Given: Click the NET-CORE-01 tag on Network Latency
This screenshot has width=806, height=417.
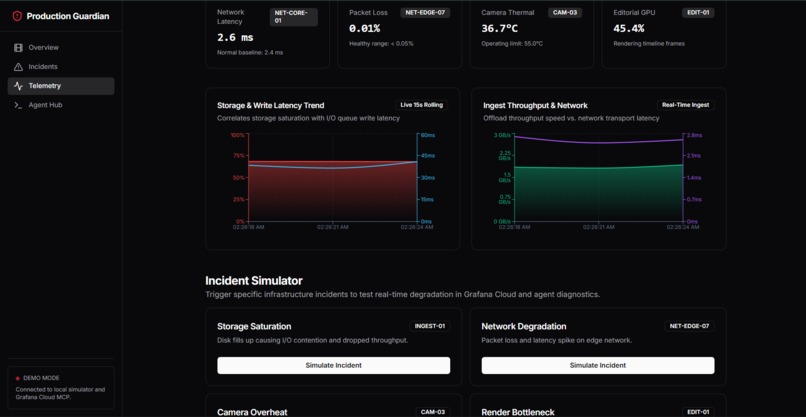Looking at the screenshot, I should tap(294, 17).
